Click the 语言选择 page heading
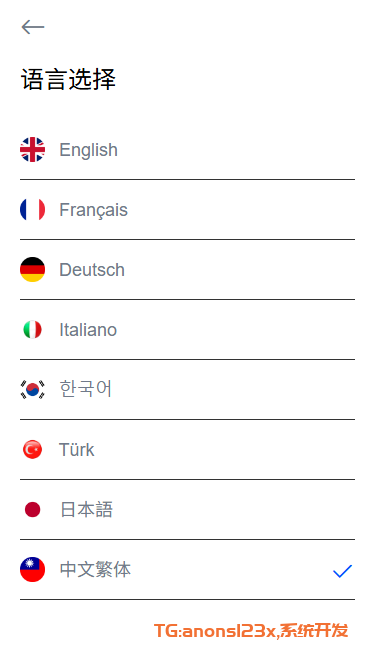The image size is (375, 667). (x=68, y=80)
